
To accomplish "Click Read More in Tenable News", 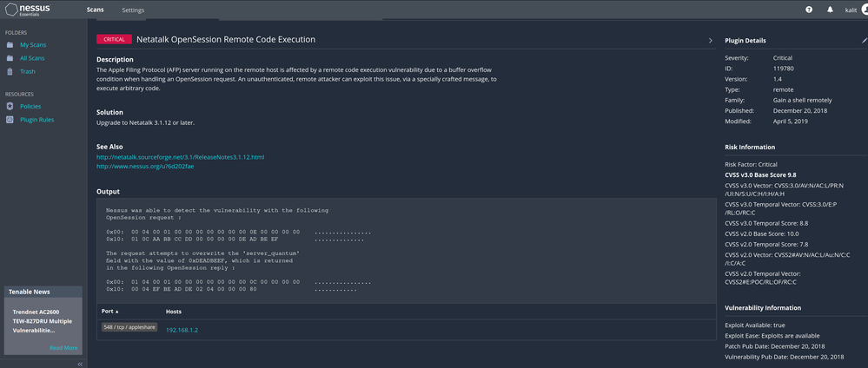I will (63, 347).
